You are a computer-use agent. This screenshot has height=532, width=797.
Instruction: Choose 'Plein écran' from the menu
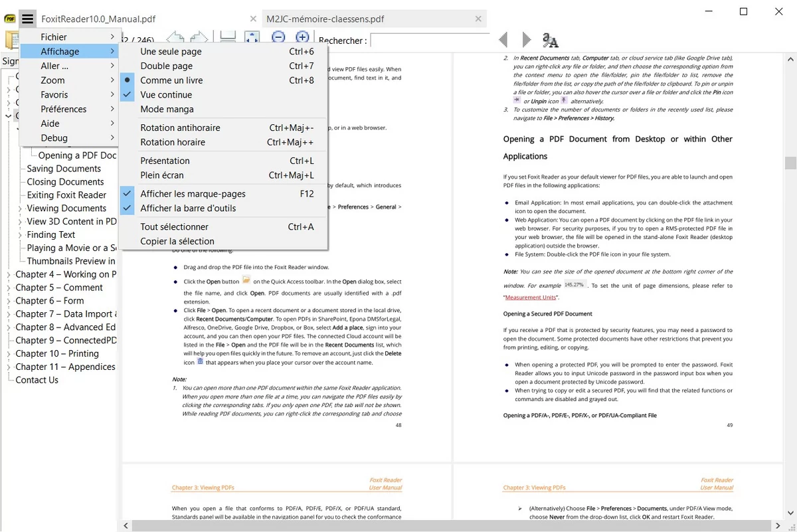click(162, 175)
